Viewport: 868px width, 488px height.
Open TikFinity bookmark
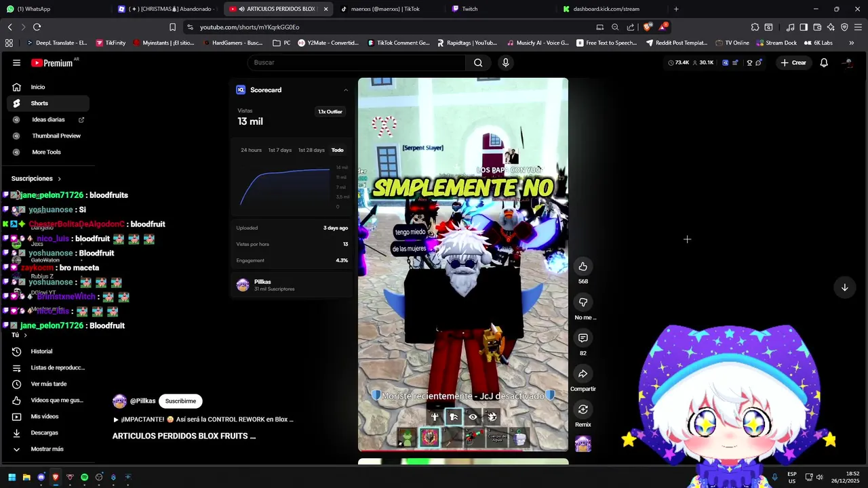point(111,43)
